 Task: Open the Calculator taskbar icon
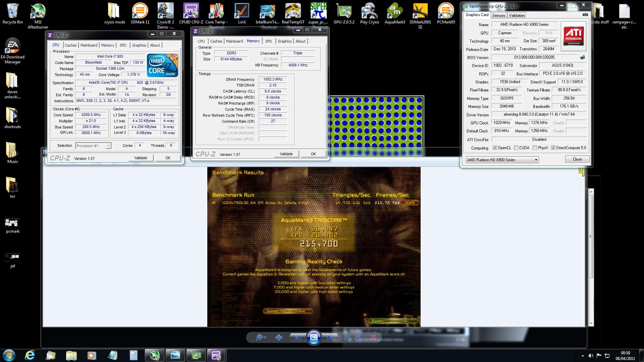[x=133, y=355]
